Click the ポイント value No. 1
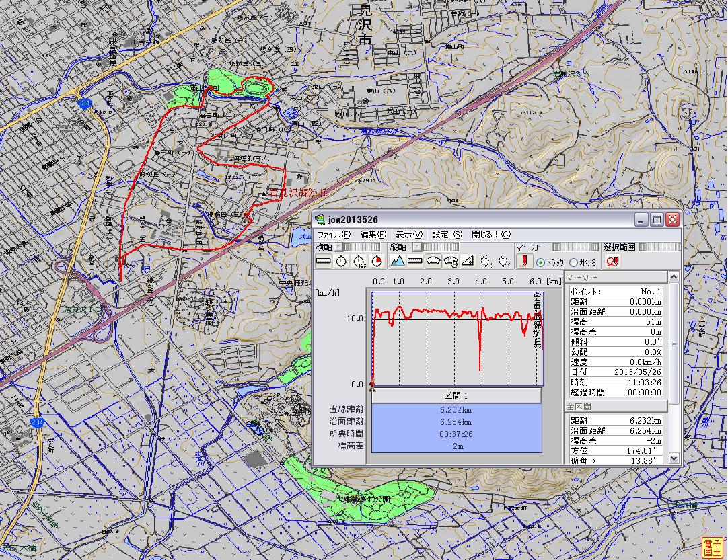Viewport: 728px width, 560px height. 651,292
